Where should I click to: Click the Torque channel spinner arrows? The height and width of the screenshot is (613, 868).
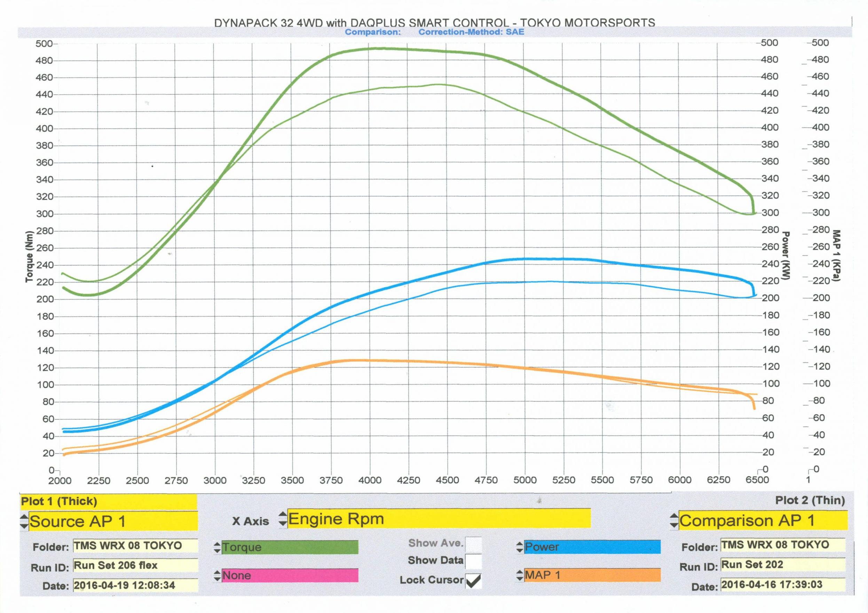[217, 548]
